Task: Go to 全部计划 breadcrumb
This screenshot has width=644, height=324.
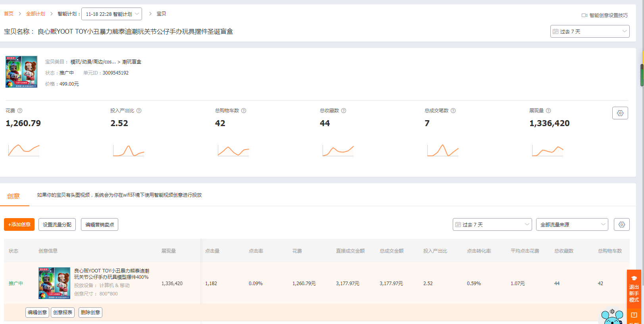Action: tap(36, 14)
